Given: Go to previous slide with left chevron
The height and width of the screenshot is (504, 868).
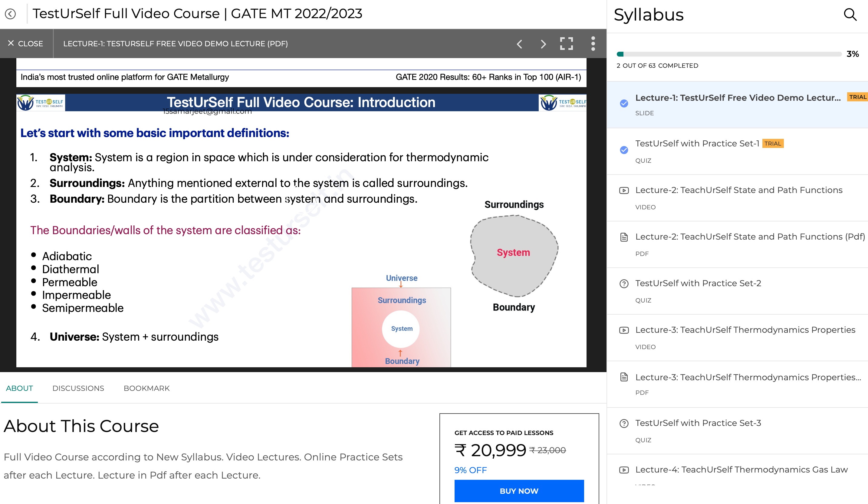Looking at the screenshot, I should pyautogui.click(x=519, y=44).
